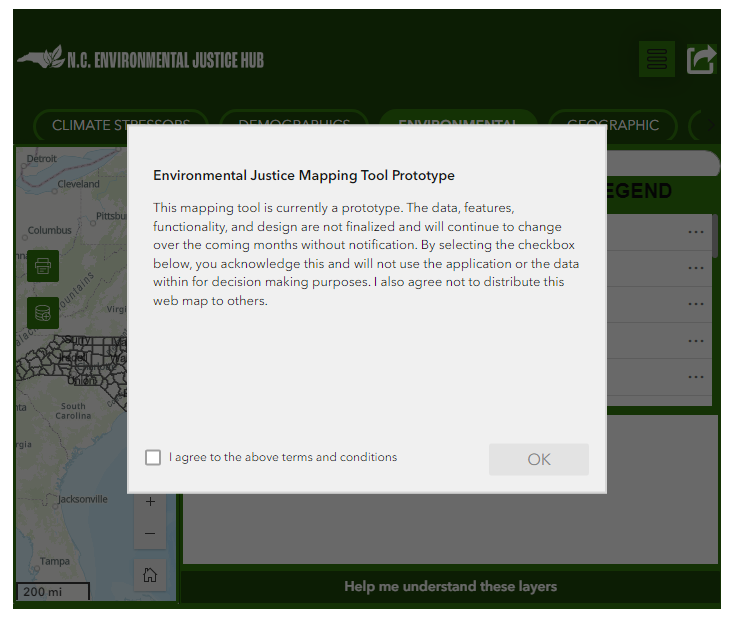This screenshot has width=733, height=620.
Task: Reset map to home extent
Action: pyautogui.click(x=150, y=575)
